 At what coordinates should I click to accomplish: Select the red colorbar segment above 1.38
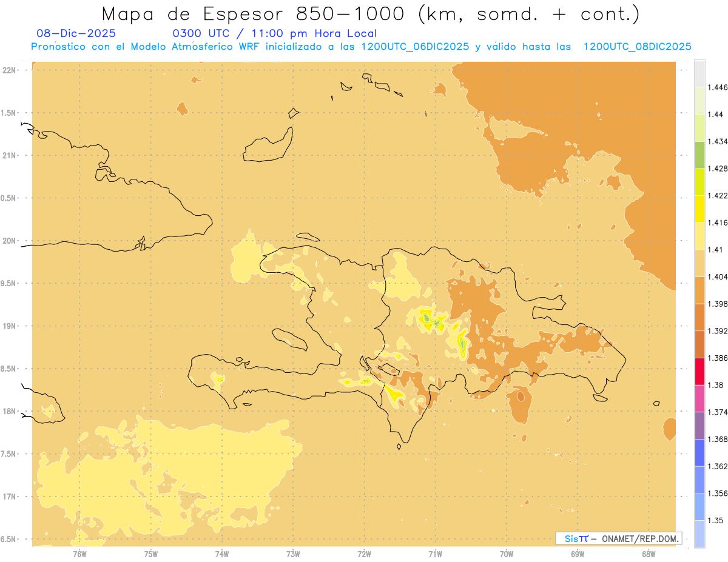pos(699,371)
